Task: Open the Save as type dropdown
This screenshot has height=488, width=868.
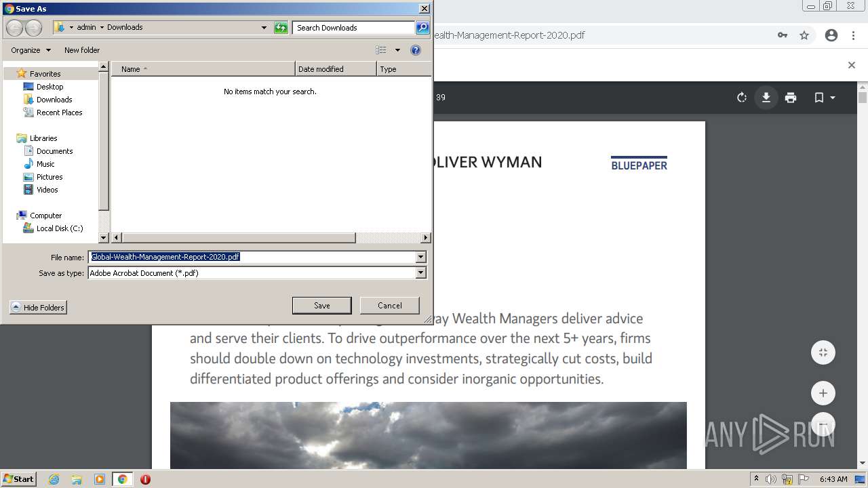Action: [421, 273]
